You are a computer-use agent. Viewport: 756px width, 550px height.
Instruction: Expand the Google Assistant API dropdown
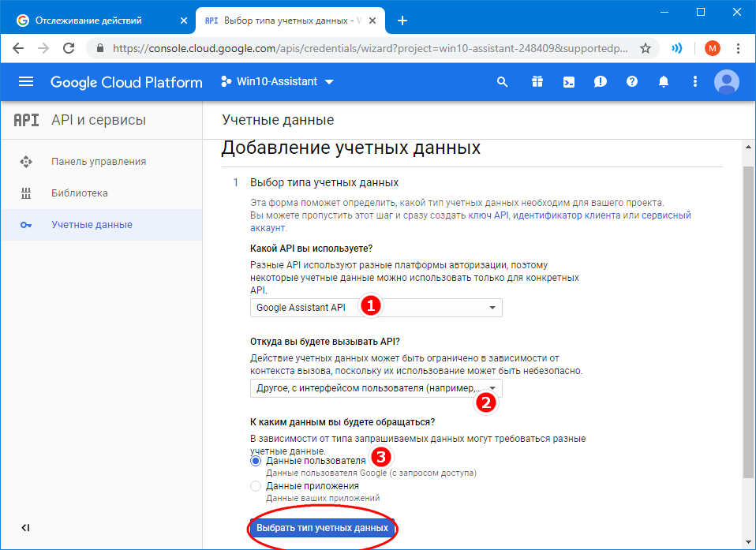click(x=376, y=308)
